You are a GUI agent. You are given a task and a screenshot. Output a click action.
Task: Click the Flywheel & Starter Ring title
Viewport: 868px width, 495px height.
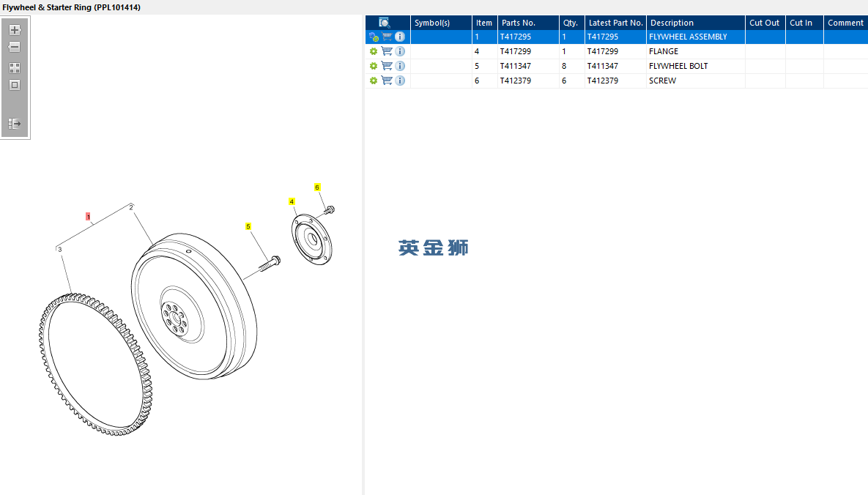click(x=71, y=7)
